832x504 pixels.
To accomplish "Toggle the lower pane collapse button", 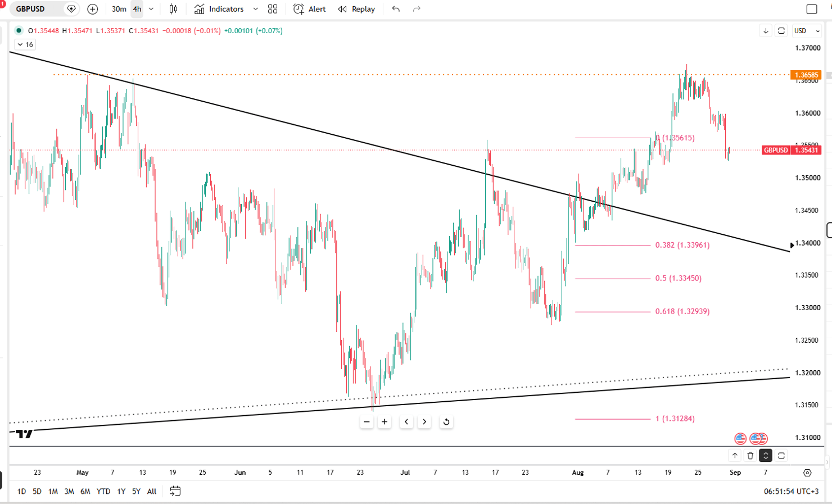I will coord(766,456).
